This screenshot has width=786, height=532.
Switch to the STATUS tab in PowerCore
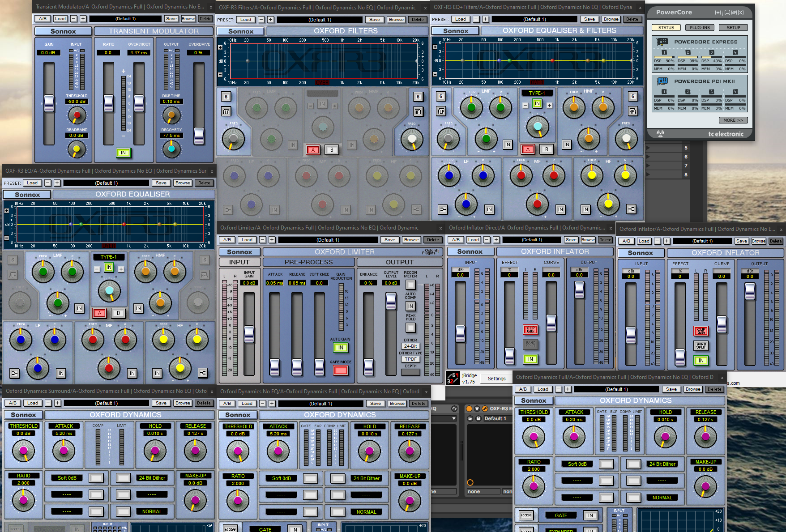click(x=666, y=28)
